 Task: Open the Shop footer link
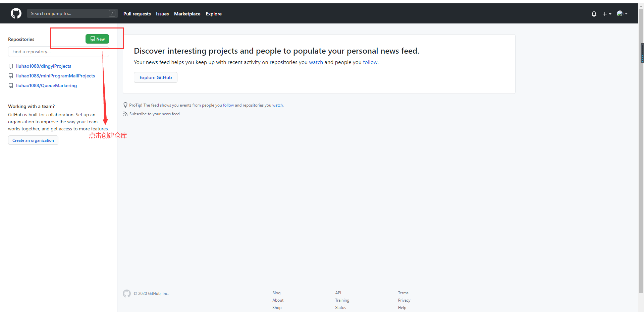click(277, 308)
